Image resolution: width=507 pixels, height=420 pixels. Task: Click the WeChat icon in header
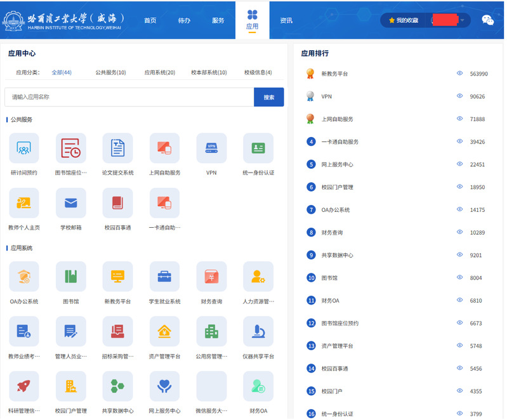(x=487, y=20)
